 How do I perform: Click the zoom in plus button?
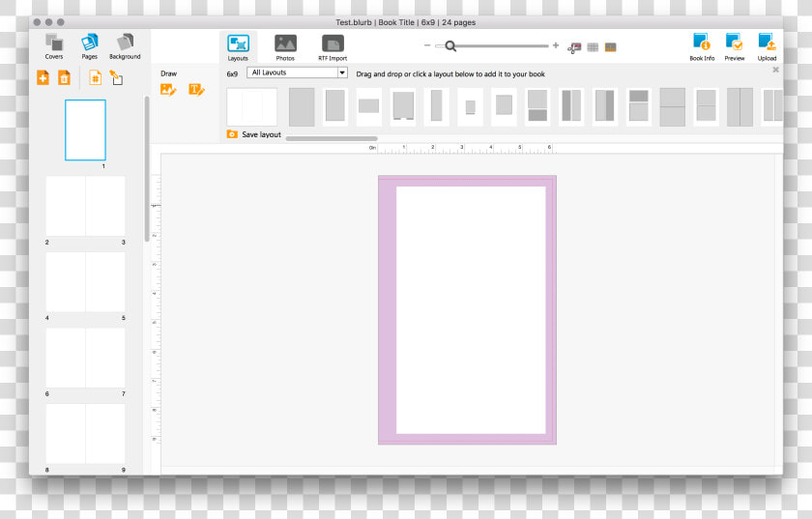point(556,45)
